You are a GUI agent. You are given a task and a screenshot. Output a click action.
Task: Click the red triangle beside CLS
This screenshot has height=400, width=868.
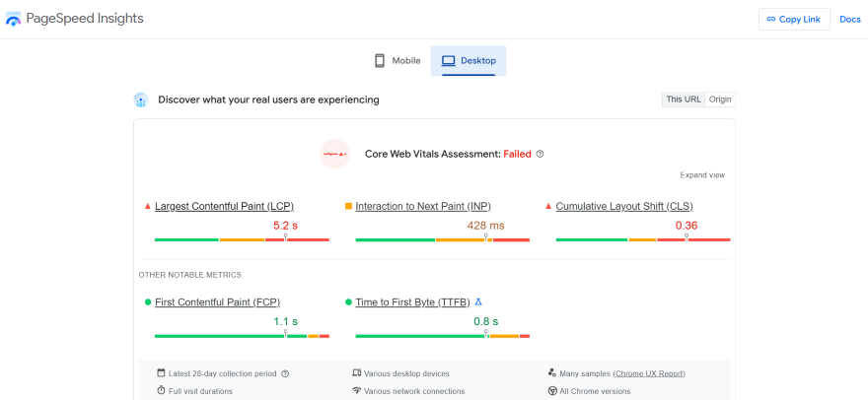tap(548, 206)
